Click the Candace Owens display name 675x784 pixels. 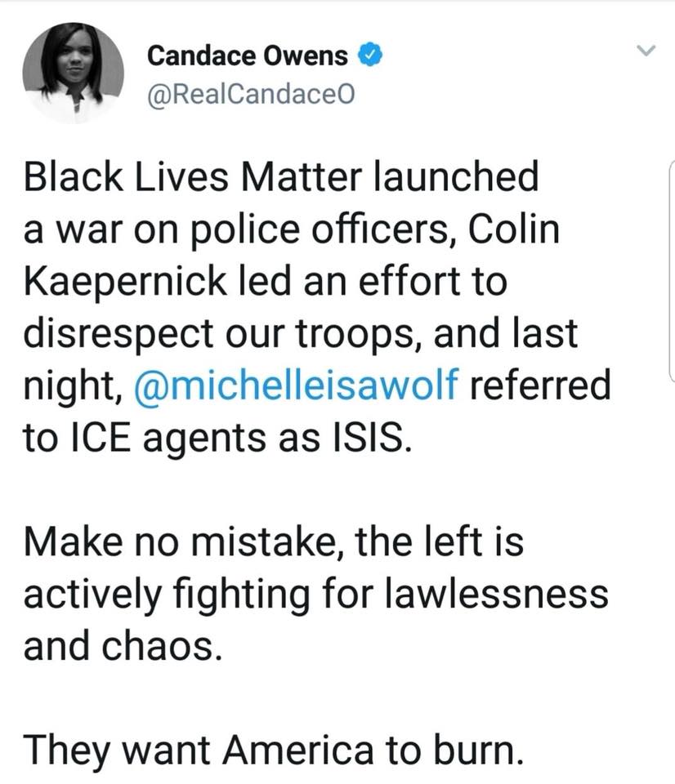point(248,56)
